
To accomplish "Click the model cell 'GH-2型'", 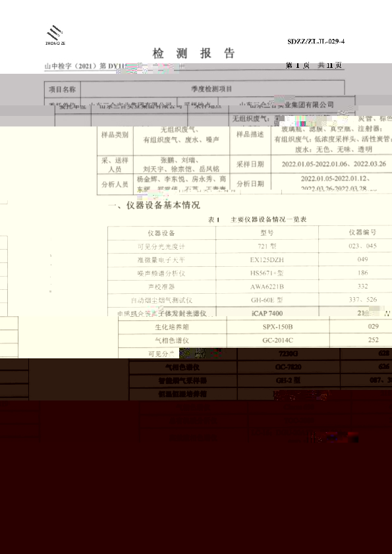I will point(288,381).
